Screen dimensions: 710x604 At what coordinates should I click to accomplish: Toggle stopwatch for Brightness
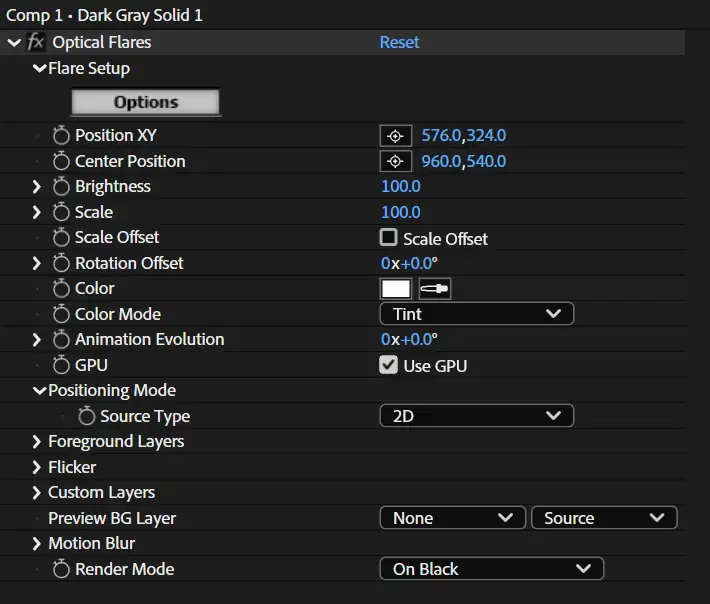coord(61,186)
